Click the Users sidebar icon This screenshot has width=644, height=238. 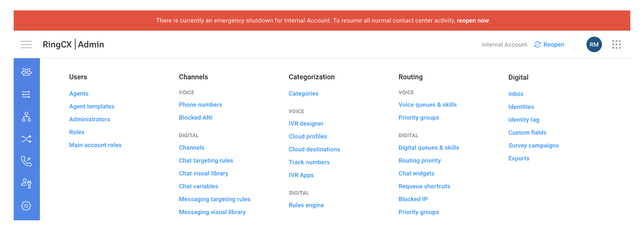tap(26, 72)
